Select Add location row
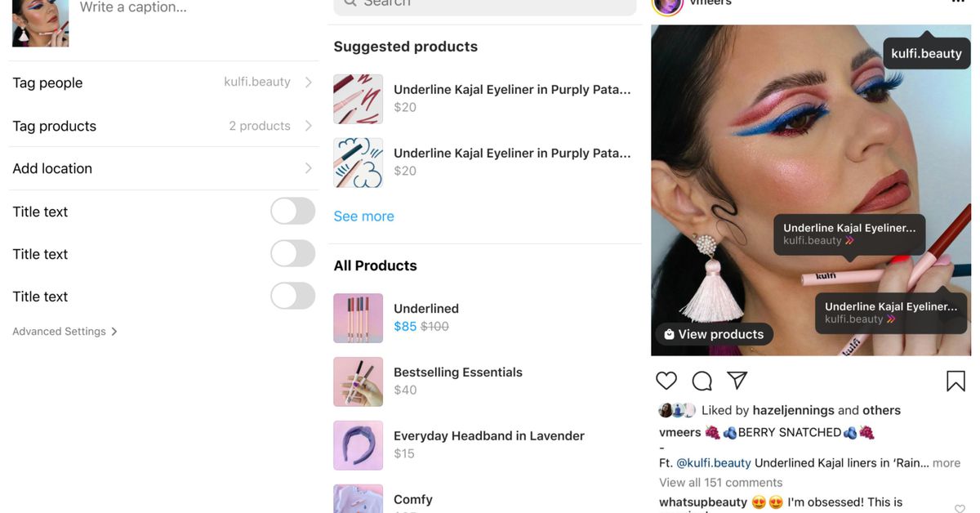 point(163,168)
